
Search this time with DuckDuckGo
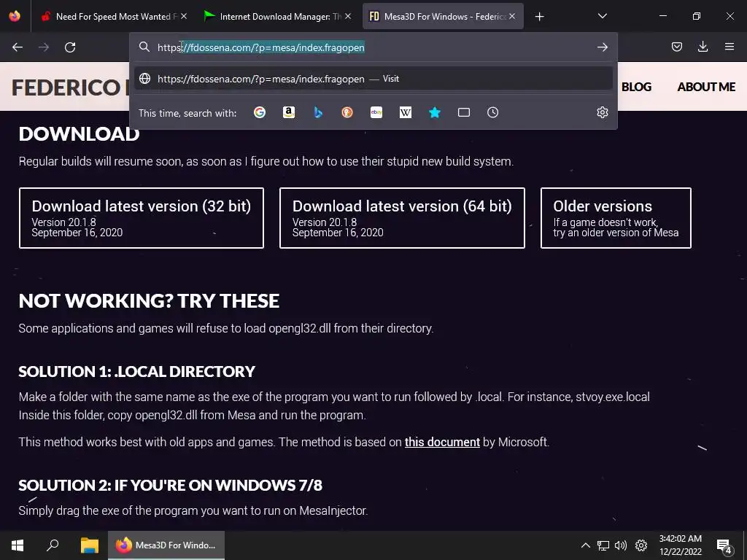point(347,112)
